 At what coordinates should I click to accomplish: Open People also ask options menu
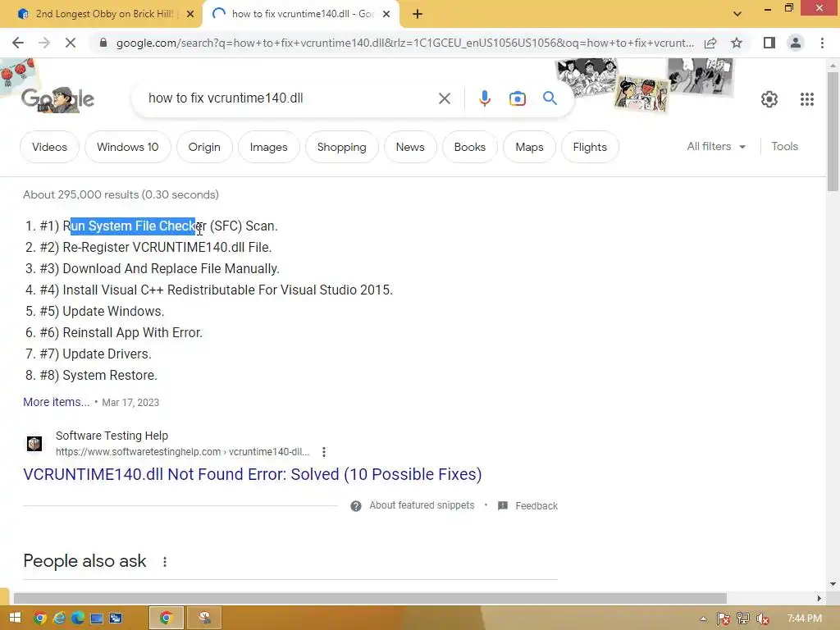tap(164, 561)
